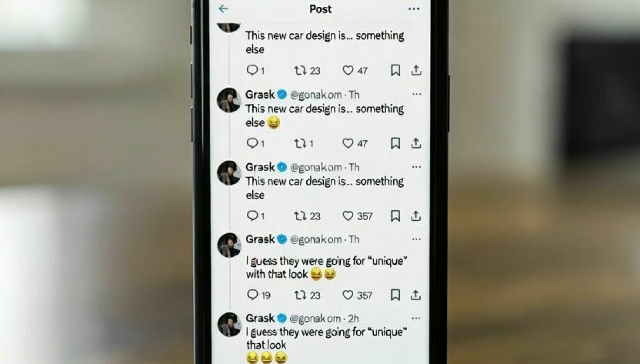
Task: Open the options menu beside the Post title
Action: pos(413,9)
